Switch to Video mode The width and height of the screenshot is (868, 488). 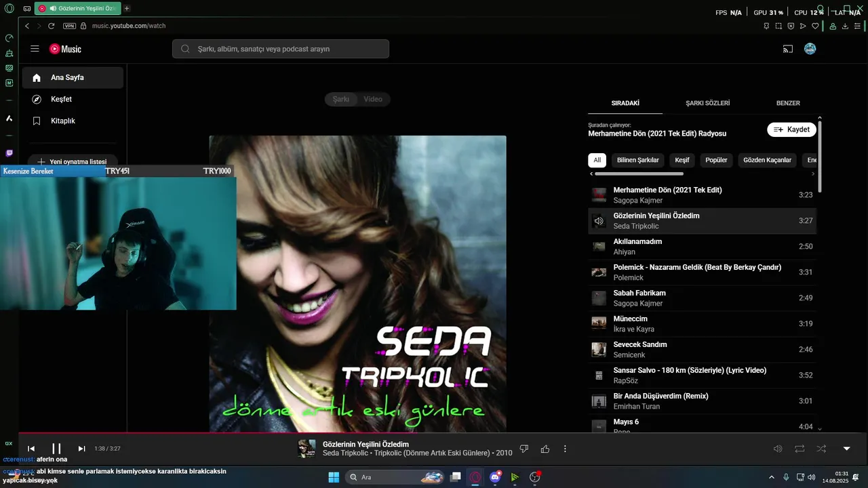click(373, 99)
